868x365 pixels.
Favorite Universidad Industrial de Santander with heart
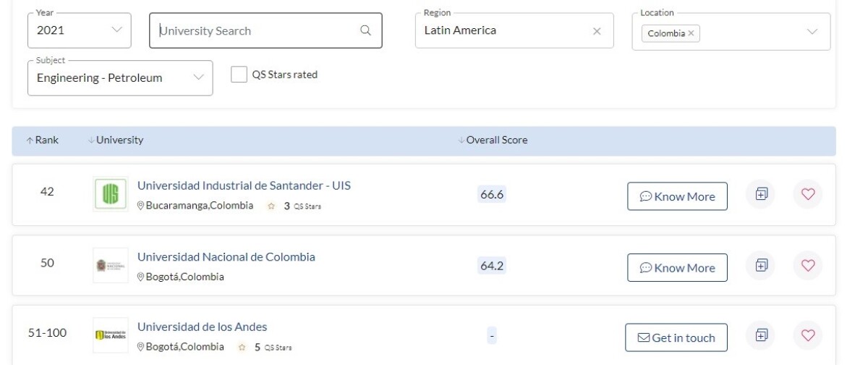(x=808, y=194)
